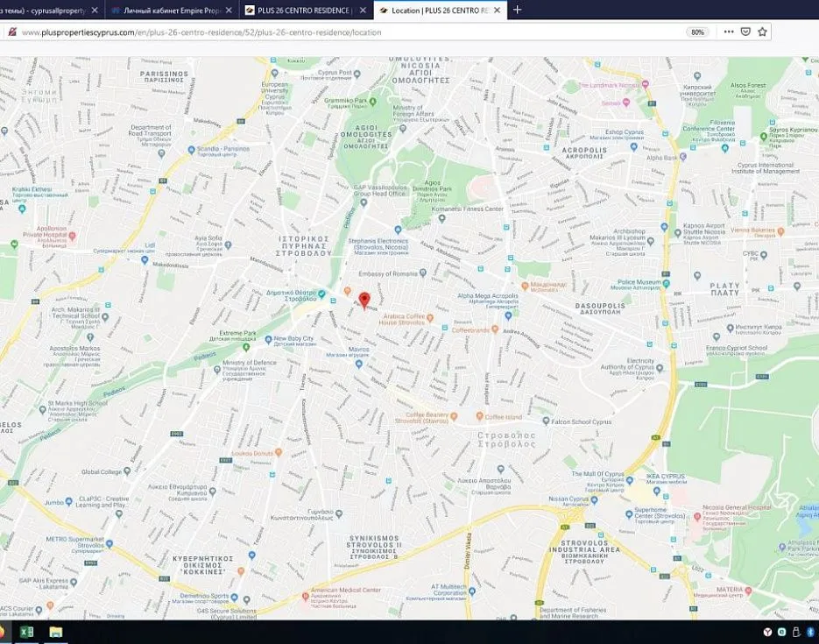Click the ACROPOLIS district label
Screen dimensions: 819x644
pyautogui.click(x=584, y=152)
